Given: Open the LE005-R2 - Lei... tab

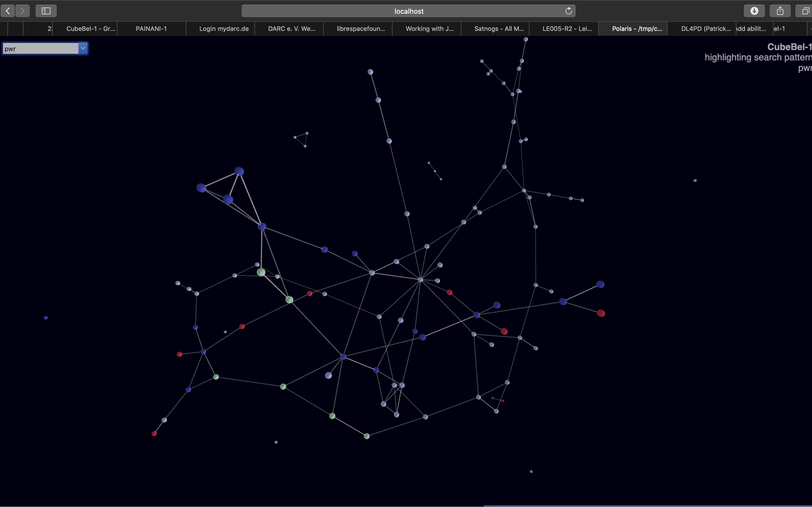Looking at the screenshot, I should [x=567, y=29].
